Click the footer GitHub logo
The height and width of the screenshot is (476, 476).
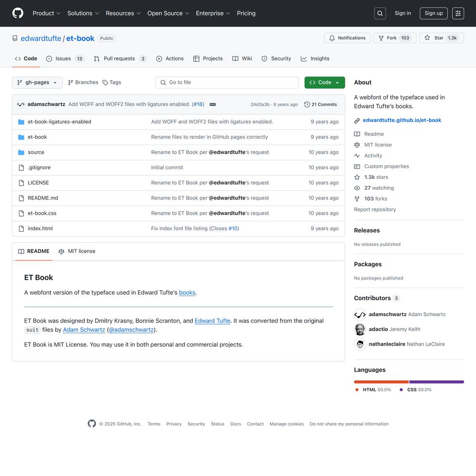tap(92, 424)
